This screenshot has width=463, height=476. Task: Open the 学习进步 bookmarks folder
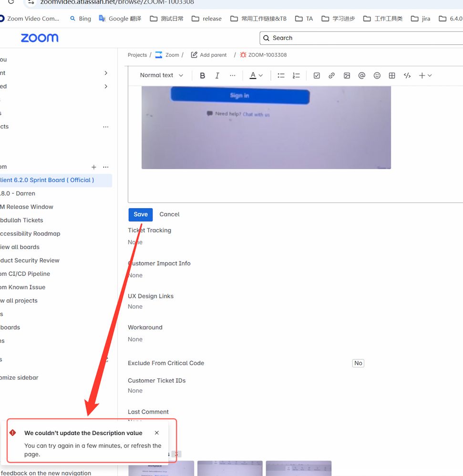pyautogui.click(x=338, y=19)
